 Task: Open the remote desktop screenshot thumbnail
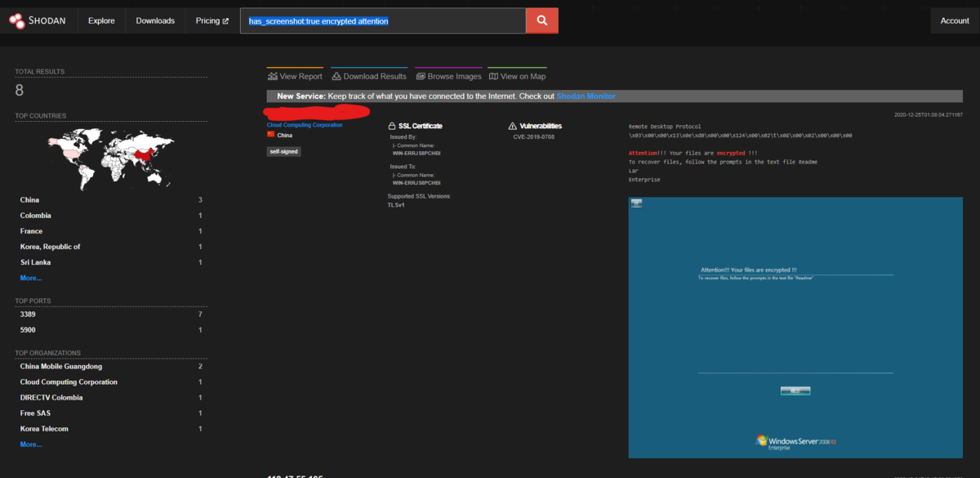[x=795, y=328]
